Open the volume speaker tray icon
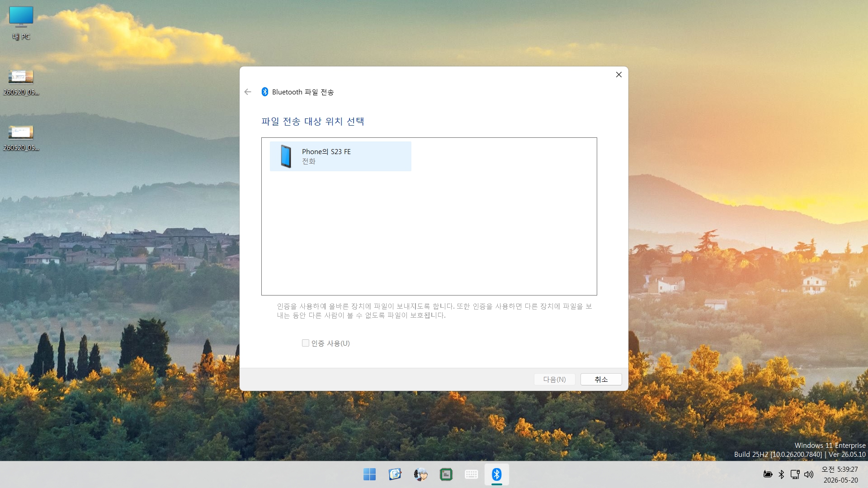Screen dimensions: 868x488 (809, 474)
